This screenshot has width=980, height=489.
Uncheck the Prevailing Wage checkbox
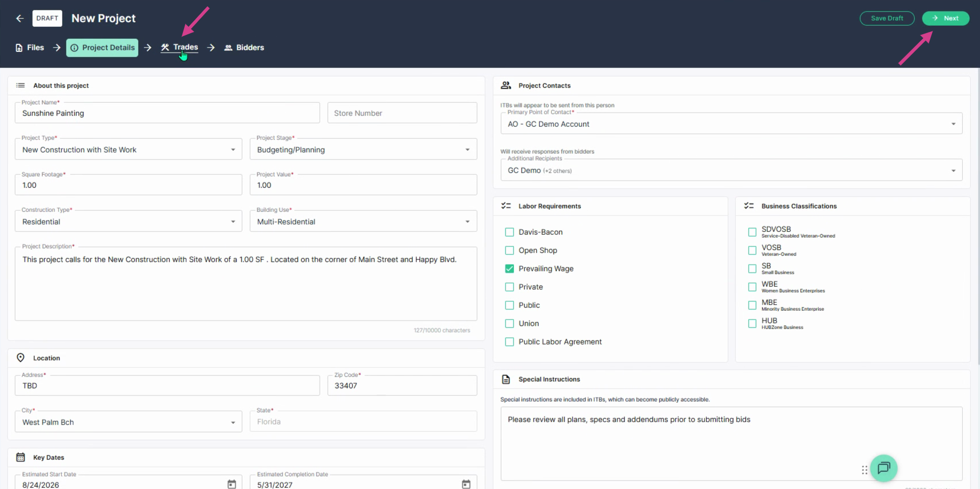pos(509,269)
